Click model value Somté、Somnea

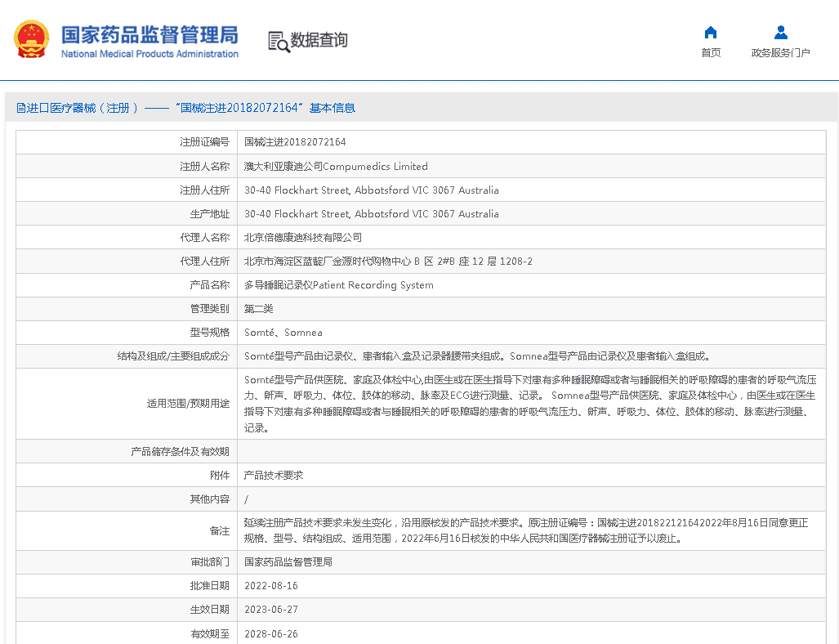(x=283, y=333)
